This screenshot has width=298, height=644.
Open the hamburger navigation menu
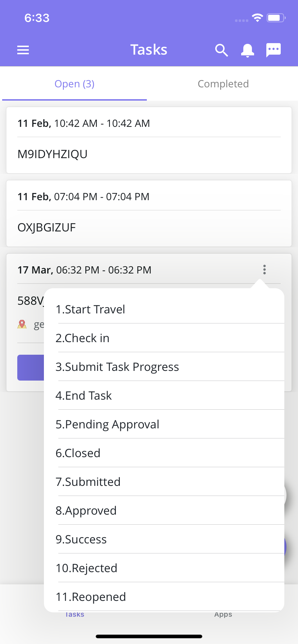point(23,50)
